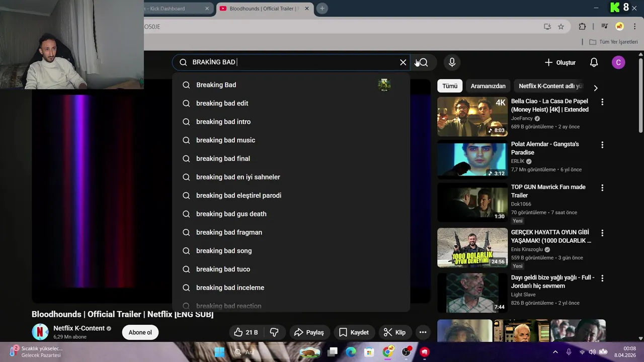Select the Aramanızdan filter chip
The height and width of the screenshot is (362, 644).
(x=488, y=86)
